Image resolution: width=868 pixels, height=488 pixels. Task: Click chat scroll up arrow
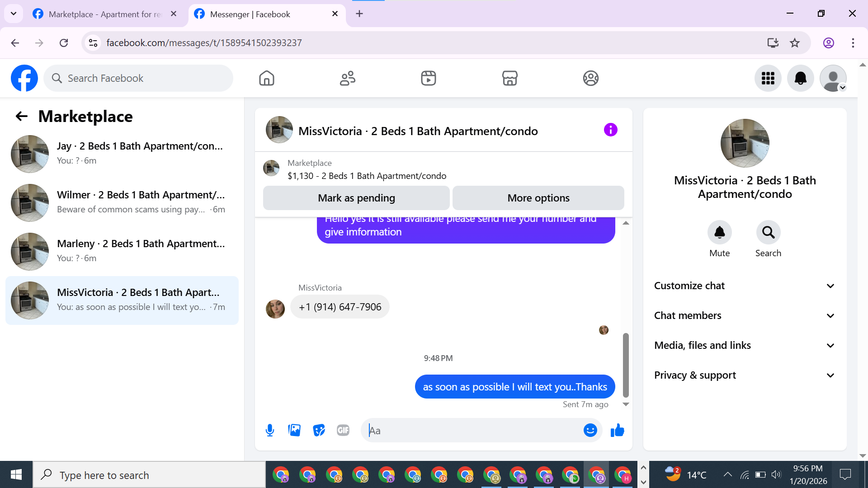point(626,223)
